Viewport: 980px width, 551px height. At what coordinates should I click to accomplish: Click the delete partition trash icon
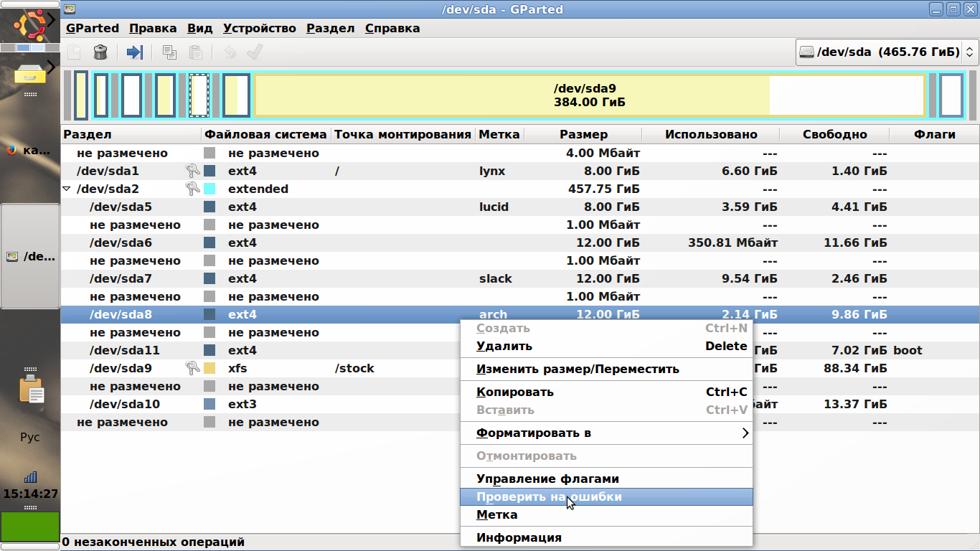100,52
